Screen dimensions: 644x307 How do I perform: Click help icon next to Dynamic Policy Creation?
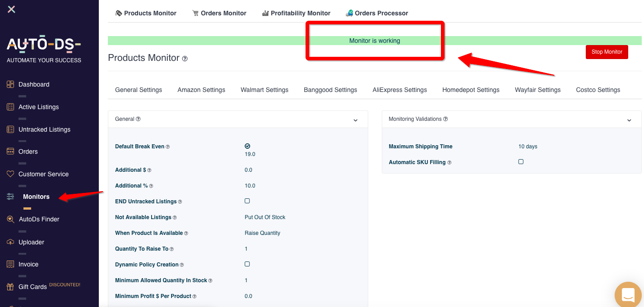182,265
